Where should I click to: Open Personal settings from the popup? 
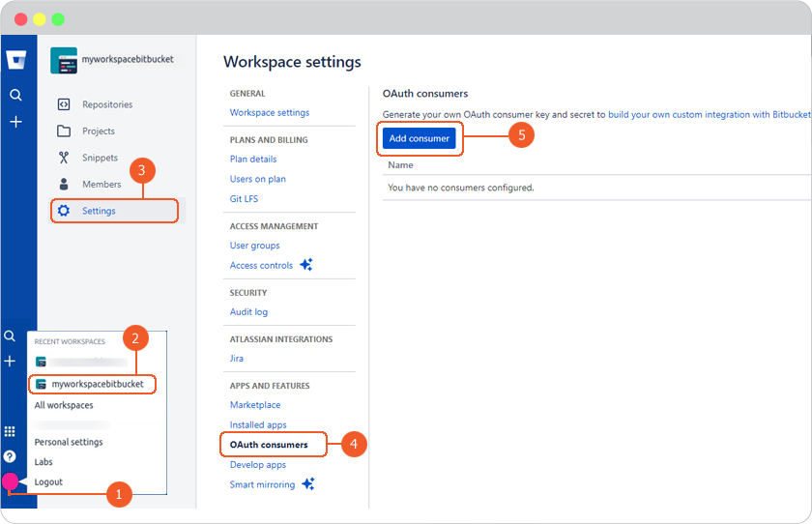click(69, 442)
